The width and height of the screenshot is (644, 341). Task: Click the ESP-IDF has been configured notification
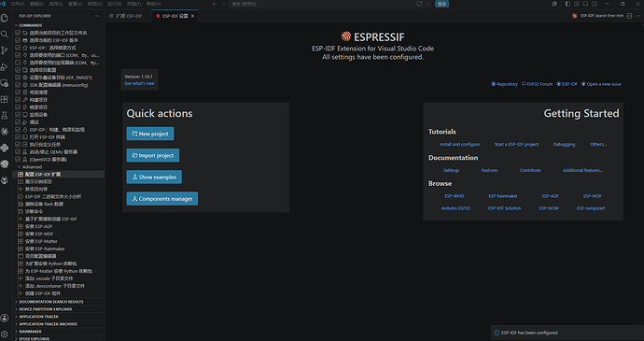tap(567, 333)
